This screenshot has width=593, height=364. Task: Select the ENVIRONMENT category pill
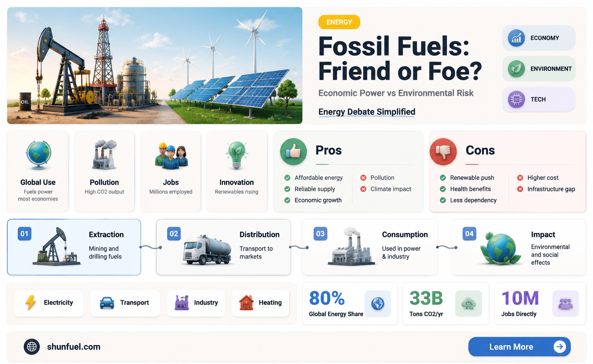[539, 69]
